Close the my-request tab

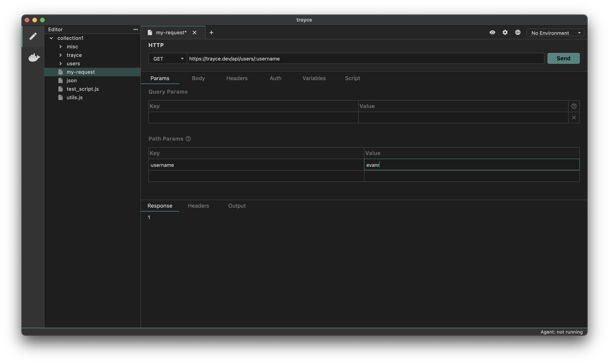[194, 33]
